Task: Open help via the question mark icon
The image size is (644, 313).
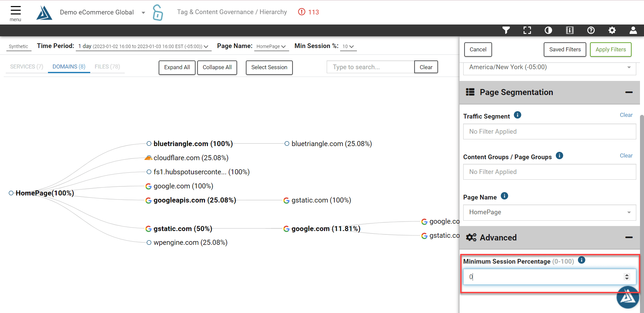Action: pos(591,30)
